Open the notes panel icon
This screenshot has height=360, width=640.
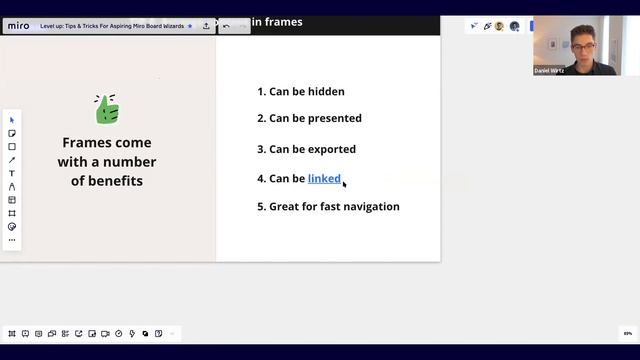[92, 333]
